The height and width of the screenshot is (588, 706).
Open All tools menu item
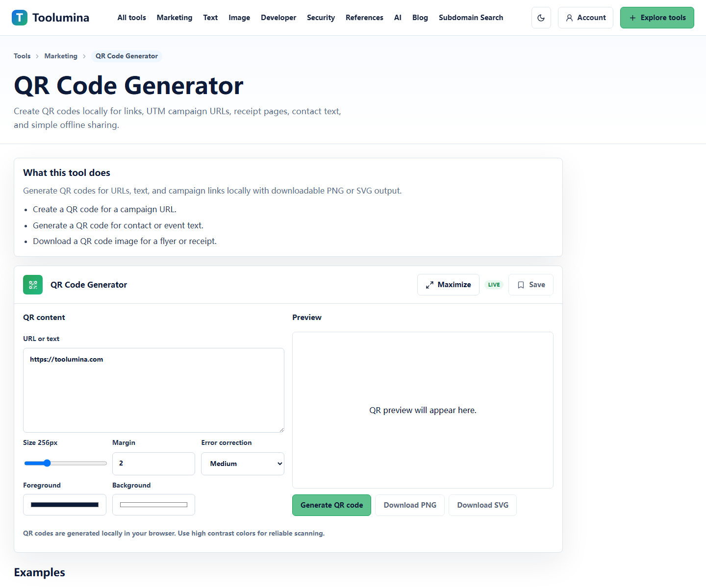coord(132,18)
